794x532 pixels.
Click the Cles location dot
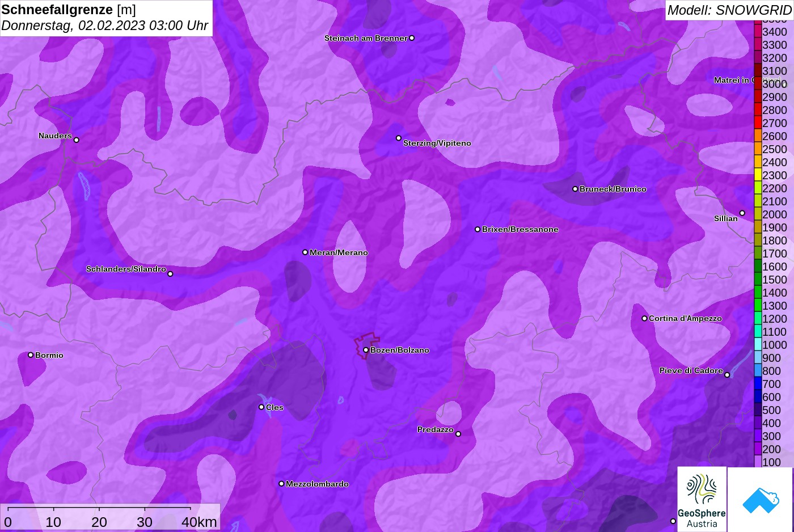point(261,407)
